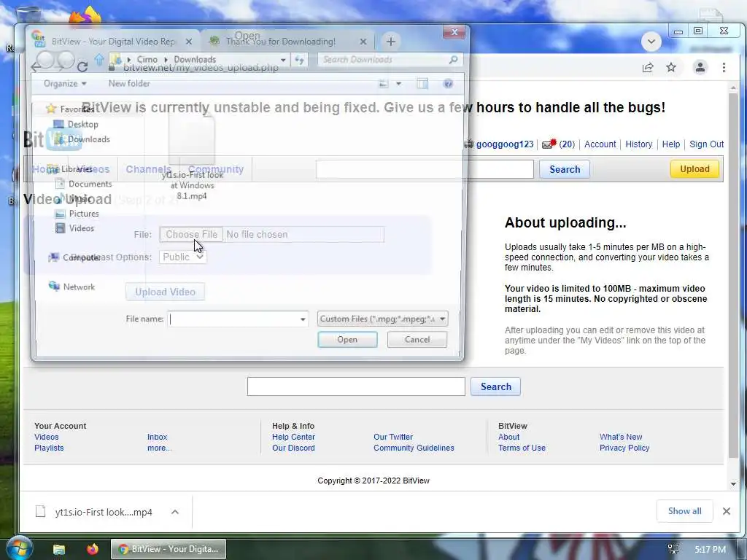Open the tab search chevron button

click(x=651, y=42)
